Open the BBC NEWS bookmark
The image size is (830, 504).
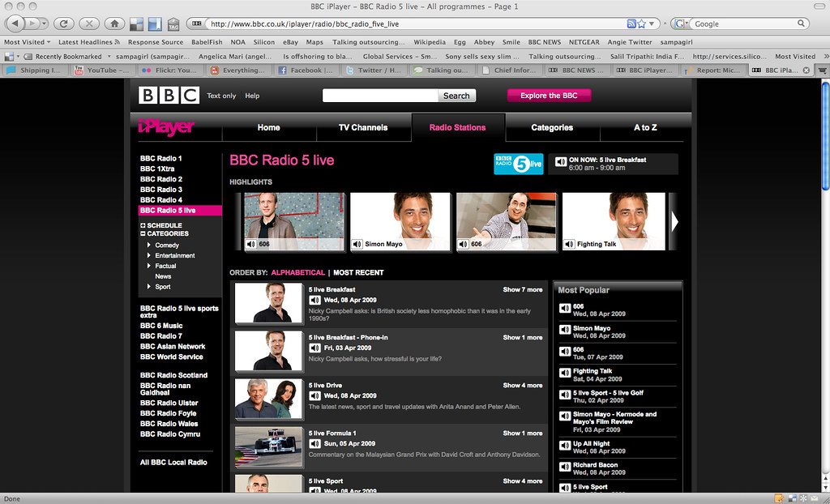click(544, 42)
